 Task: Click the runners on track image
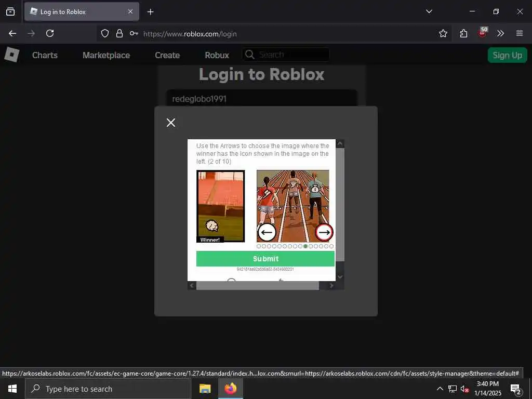[x=293, y=206]
